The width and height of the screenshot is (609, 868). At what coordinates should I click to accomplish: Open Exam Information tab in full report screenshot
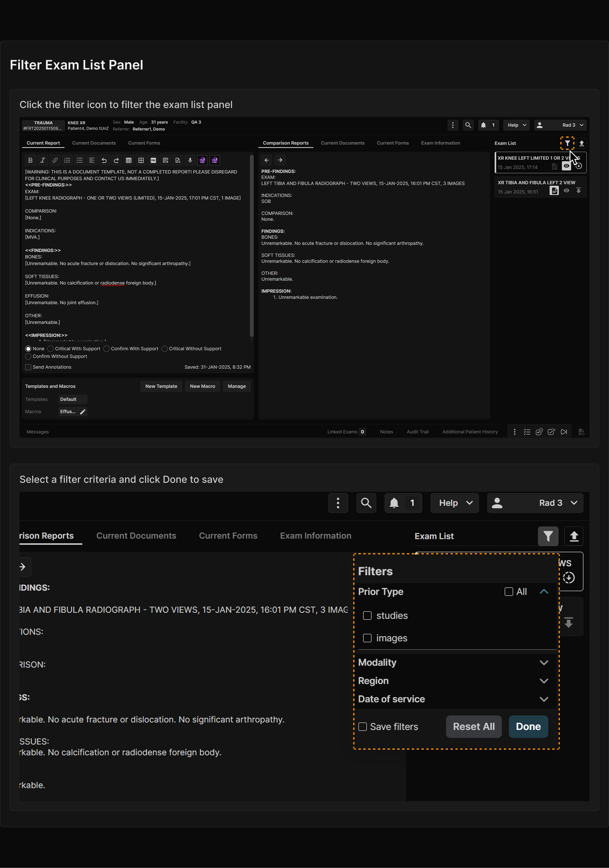[x=440, y=143]
